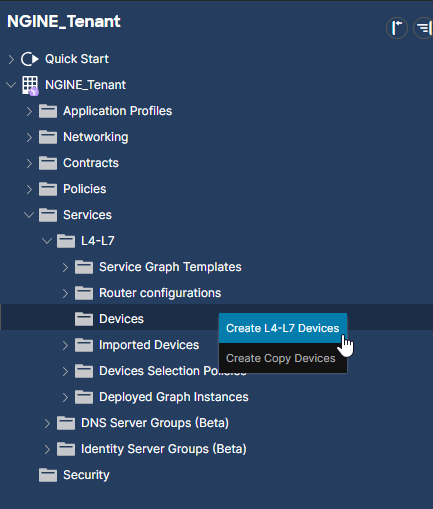Image resolution: width=433 pixels, height=509 pixels.
Task: Choose Create Copy Devices menu entry
Action: 283,358
